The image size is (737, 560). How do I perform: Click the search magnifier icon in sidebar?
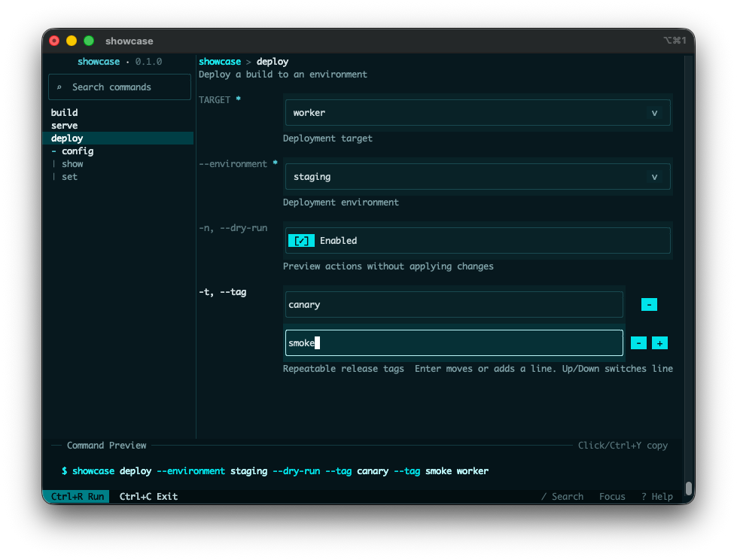(x=59, y=87)
